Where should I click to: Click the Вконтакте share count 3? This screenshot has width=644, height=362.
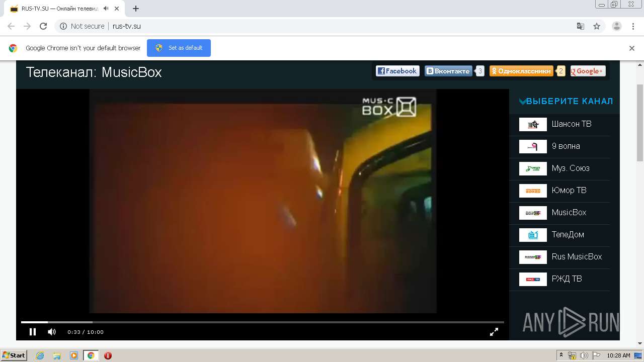click(480, 71)
